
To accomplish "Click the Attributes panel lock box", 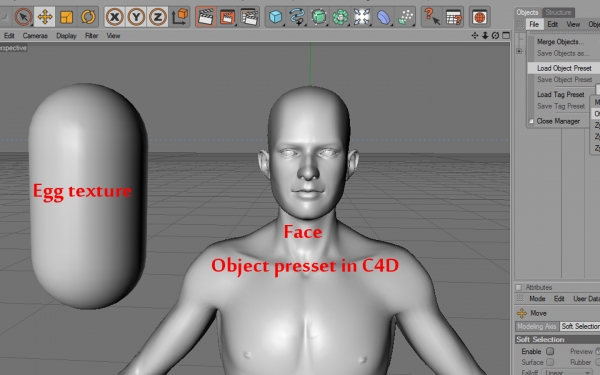I will tap(518, 287).
